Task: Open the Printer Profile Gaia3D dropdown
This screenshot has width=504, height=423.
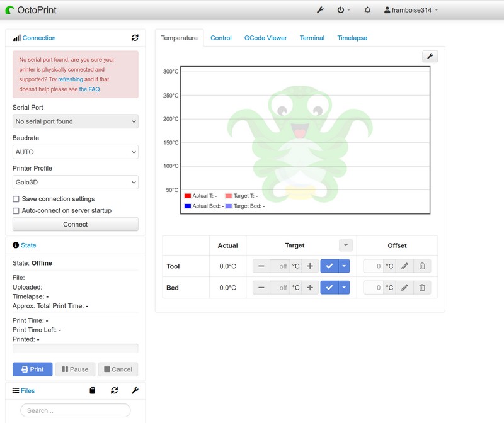Action: click(x=76, y=182)
